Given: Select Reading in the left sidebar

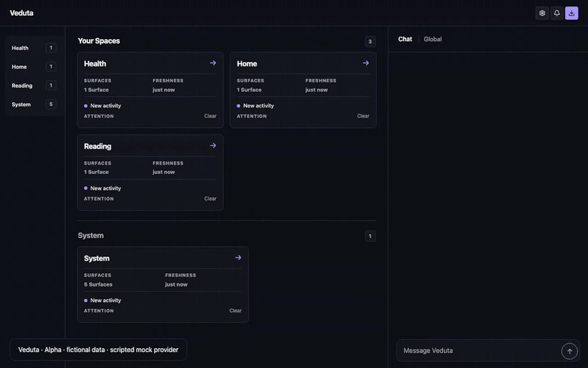Looking at the screenshot, I should (33, 85).
